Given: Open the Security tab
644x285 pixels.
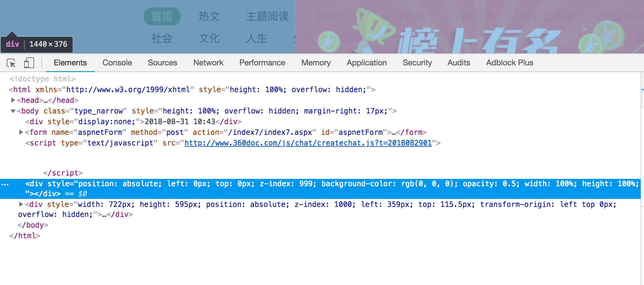Looking at the screenshot, I should pos(417,63).
